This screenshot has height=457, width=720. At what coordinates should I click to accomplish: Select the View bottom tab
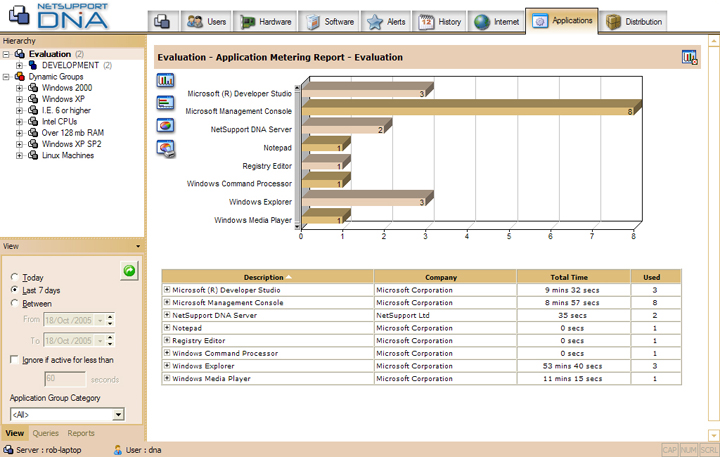(x=15, y=433)
